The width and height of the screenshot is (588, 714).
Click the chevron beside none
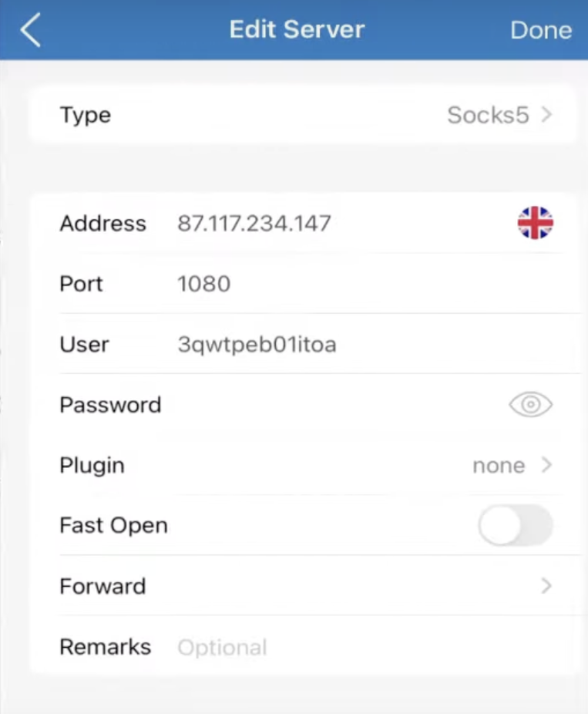pos(546,466)
